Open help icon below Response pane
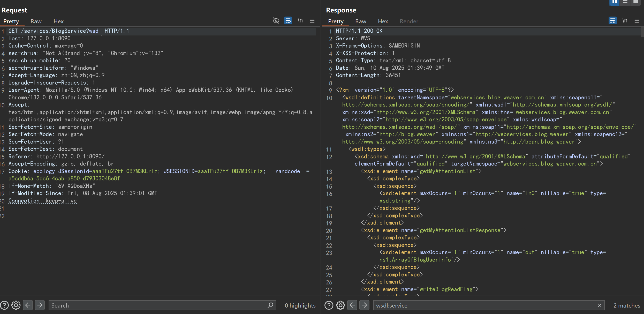Viewport: 644px width, 314px height. pyautogui.click(x=329, y=305)
